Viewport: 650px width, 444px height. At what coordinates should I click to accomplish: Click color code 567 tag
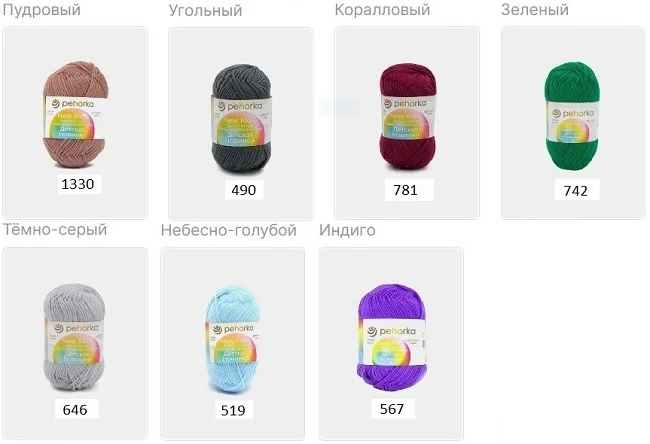(x=392, y=409)
